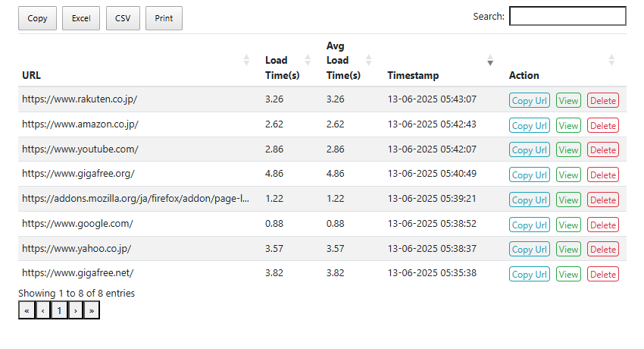The image size is (644, 349).
Task: Go to first page double-arrow
Action: point(27,310)
